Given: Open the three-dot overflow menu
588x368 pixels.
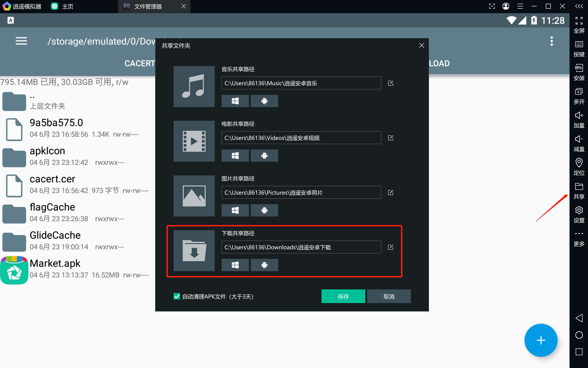Looking at the screenshot, I should 551,41.
